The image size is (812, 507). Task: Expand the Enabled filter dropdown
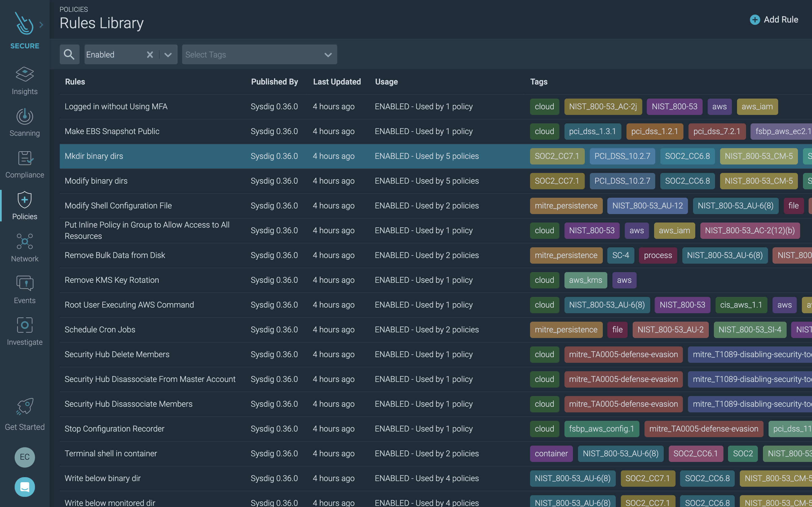(x=167, y=54)
